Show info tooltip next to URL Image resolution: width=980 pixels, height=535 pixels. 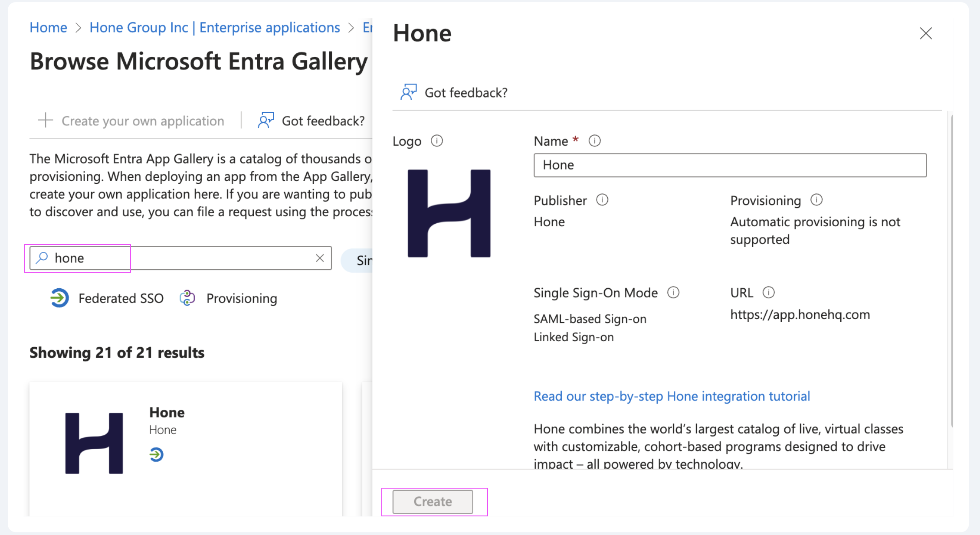(x=768, y=293)
